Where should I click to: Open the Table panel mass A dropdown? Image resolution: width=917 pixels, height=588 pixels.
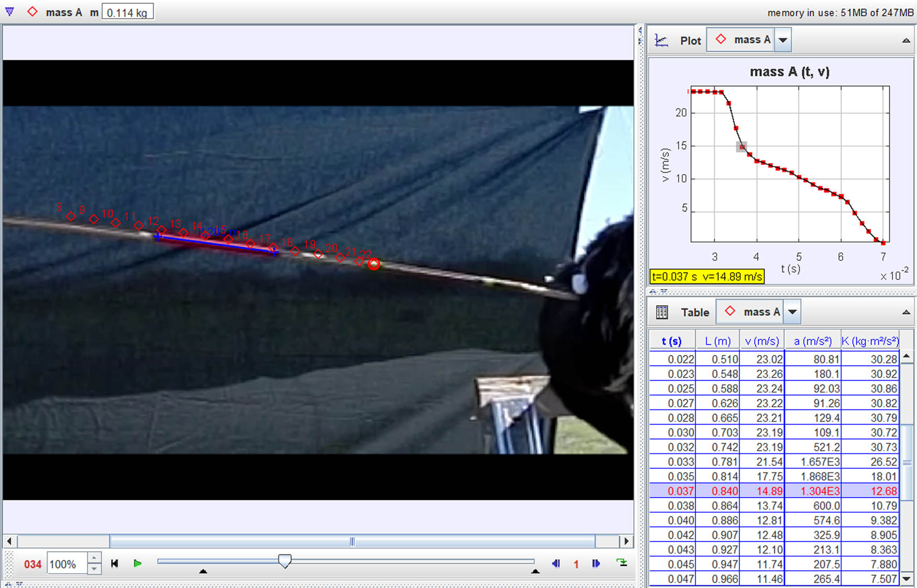[792, 312]
